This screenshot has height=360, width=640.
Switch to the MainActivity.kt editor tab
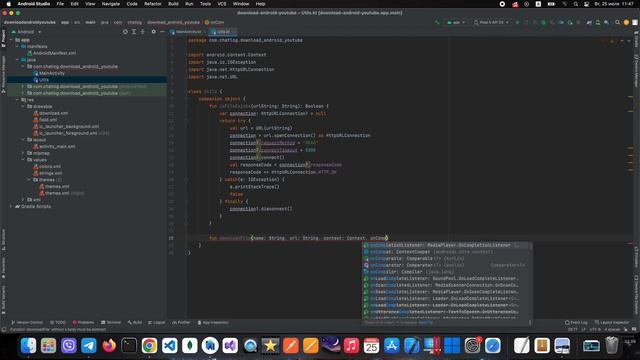click(186, 32)
